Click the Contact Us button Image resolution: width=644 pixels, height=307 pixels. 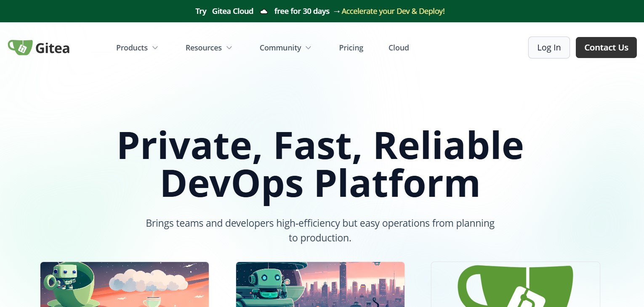(606, 48)
